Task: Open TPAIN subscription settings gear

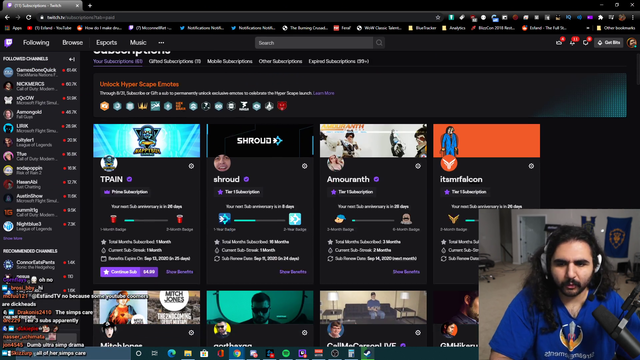Action: pos(191,166)
